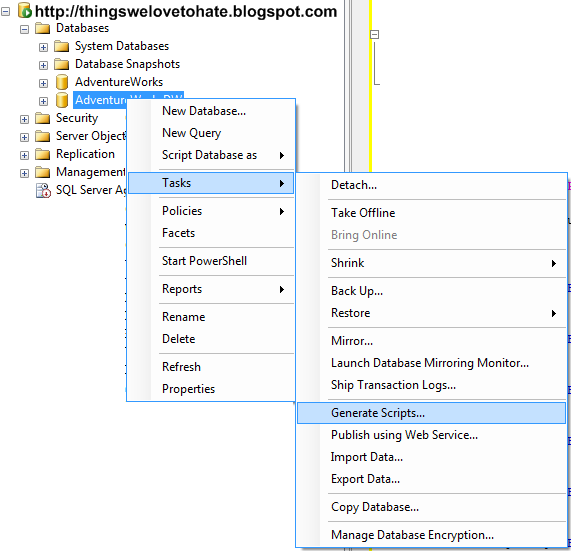Click the highlighted AdventureWorksDW database cylinder icon
Image resolution: width=571 pixels, height=551 pixels.
[x=62, y=100]
